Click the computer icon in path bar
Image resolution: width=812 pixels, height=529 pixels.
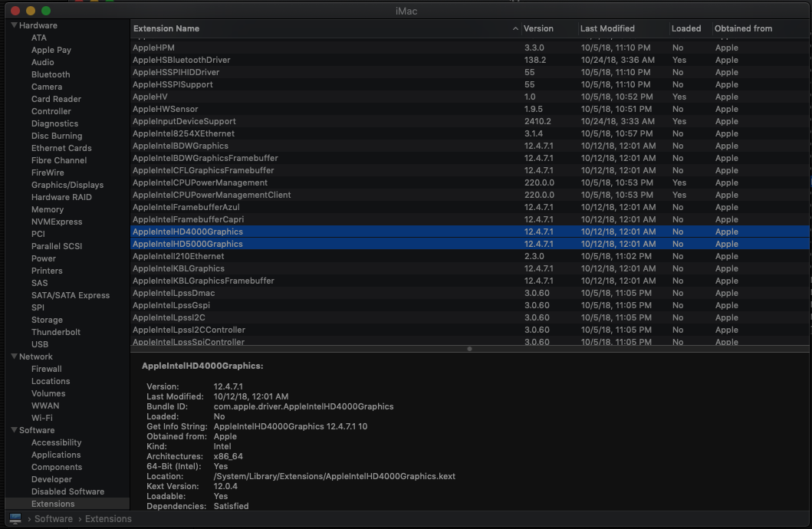15,519
